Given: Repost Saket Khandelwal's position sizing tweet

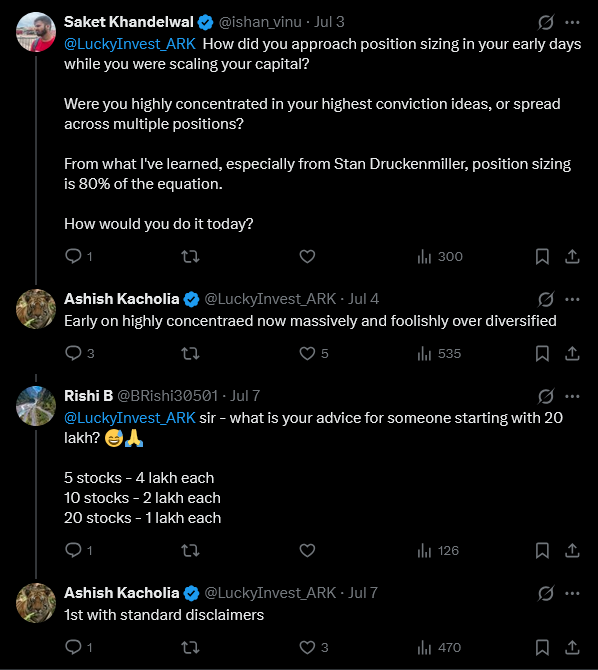Looking at the screenshot, I should coord(190,256).
